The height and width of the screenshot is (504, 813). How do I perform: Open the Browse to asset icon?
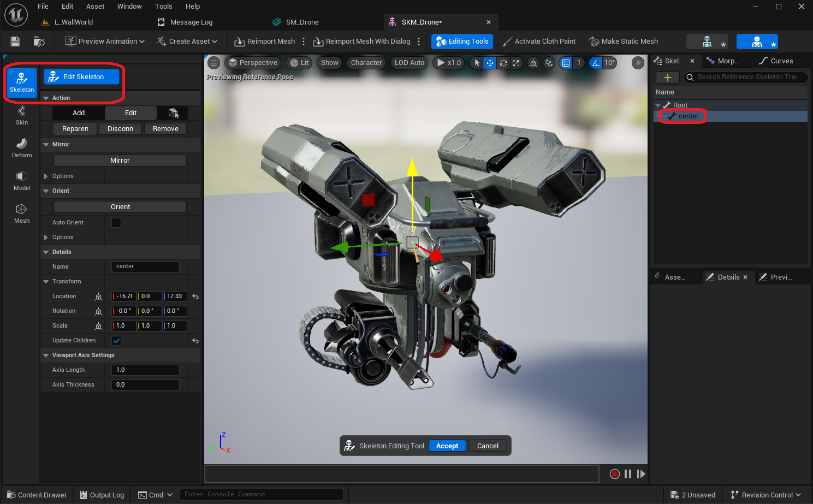(x=39, y=41)
